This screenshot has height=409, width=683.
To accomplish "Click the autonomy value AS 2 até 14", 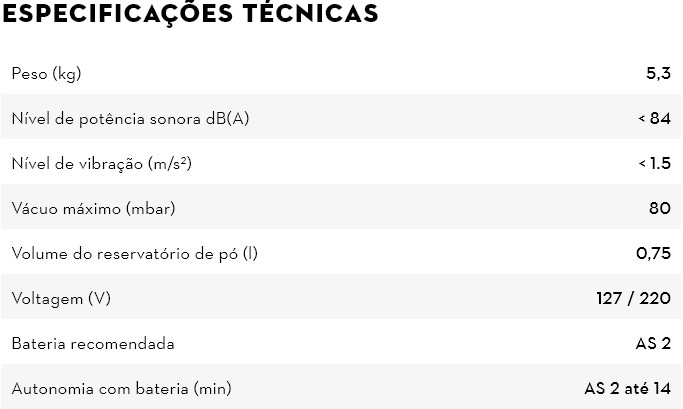I will (628, 388).
